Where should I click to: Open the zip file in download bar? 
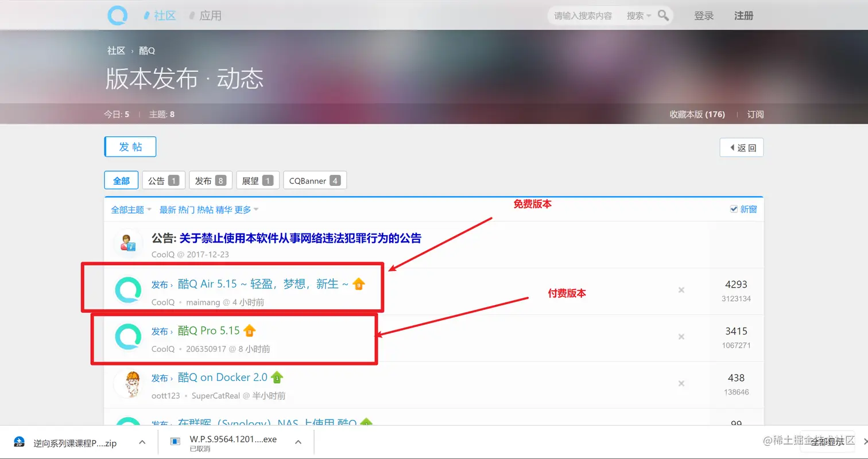click(x=75, y=443)
